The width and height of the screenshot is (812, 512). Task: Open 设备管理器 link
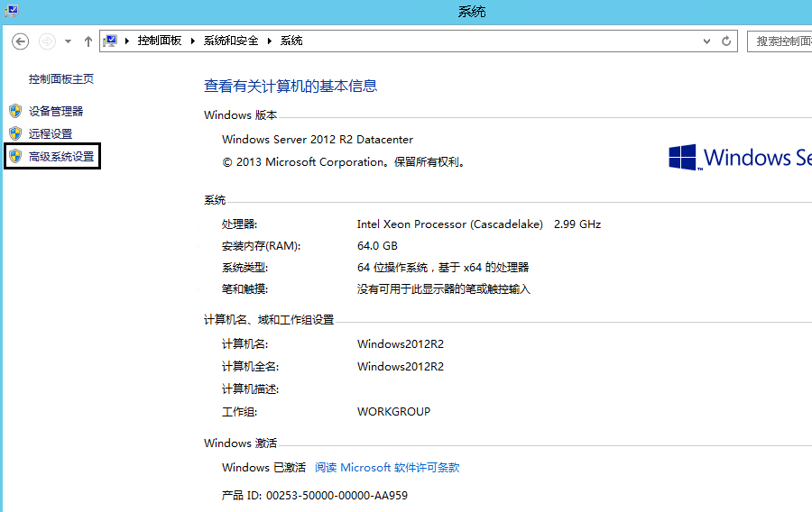56,111
